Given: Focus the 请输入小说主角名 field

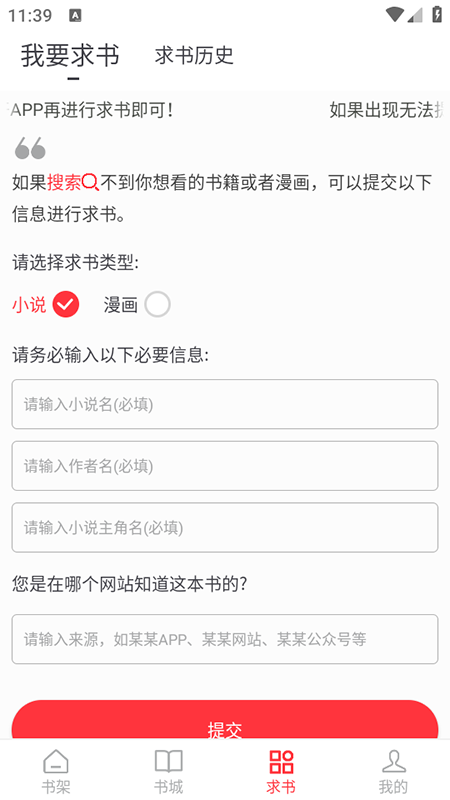Looking at the screenshot, I should coord(225,528).
